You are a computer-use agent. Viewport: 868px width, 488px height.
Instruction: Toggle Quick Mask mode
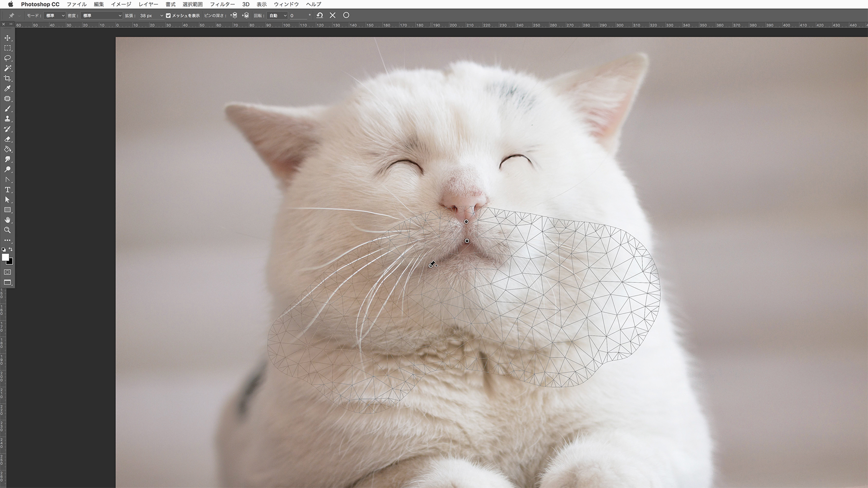point(7,272)
